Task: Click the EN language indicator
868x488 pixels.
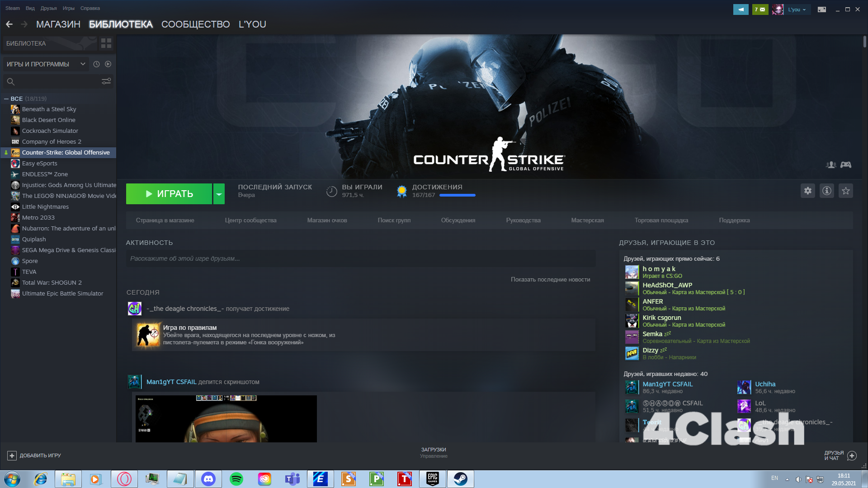Action: click(774, 478)
